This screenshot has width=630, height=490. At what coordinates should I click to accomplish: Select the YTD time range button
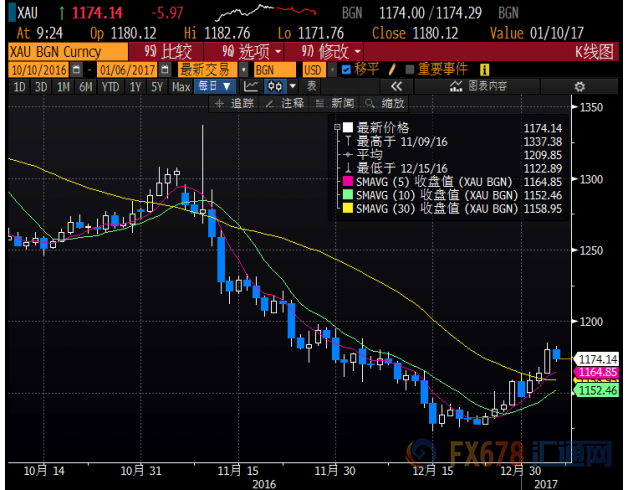point(111,87)
